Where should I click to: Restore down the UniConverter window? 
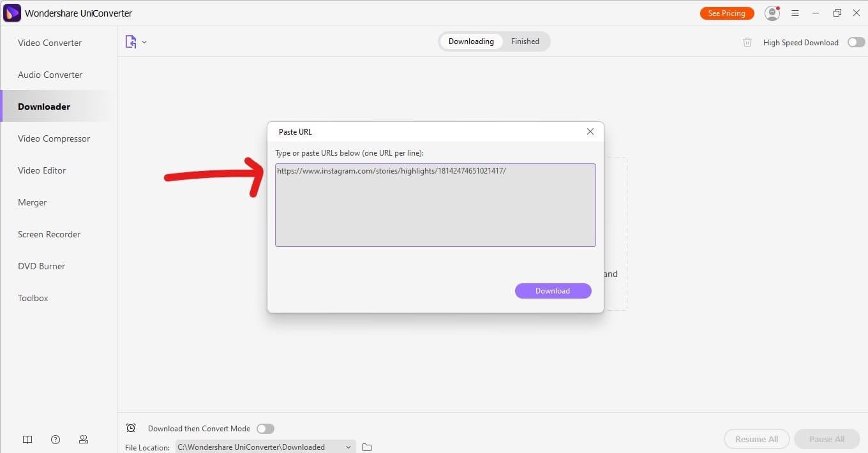[837, 13]
